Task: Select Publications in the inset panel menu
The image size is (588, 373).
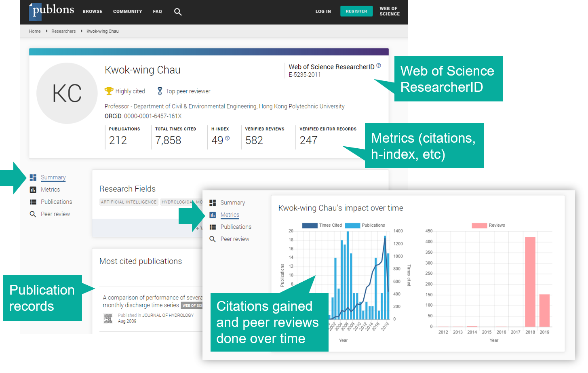Action: (x=236, y=227)
